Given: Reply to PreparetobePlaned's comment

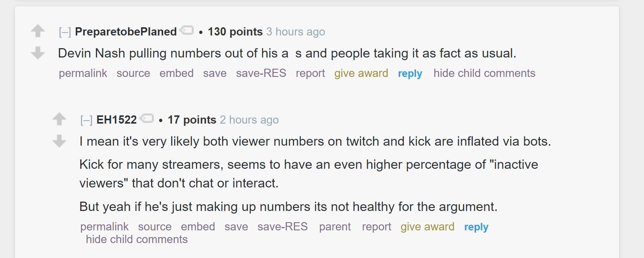Looking at the screenshot, I should [410, 73].
